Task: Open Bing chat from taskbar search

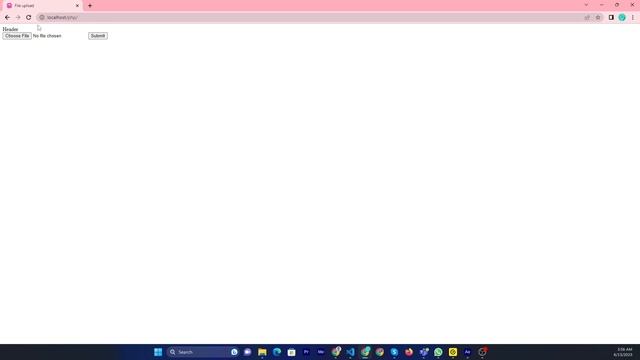Action: (x=234, y=352)
